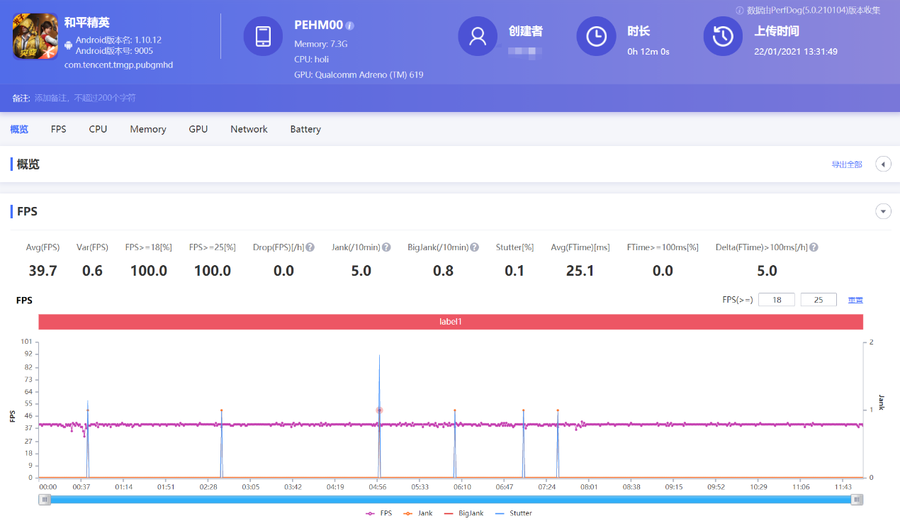The height and width of the screenshot is (521, 900).
Task: Click the 时长 clock icon
Action: tap(596, 36)
